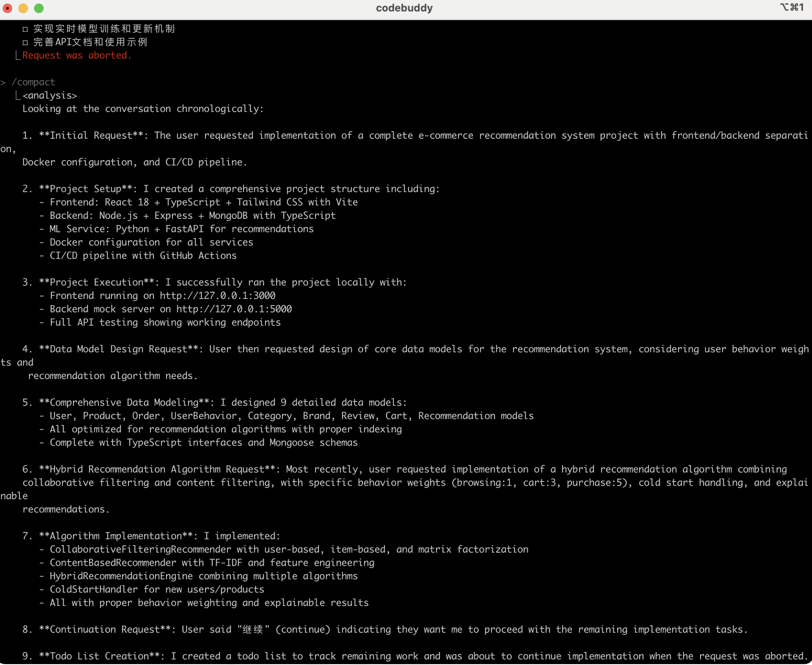
Task: Click the codebuddy window title
Action: [x=404, y=8]
